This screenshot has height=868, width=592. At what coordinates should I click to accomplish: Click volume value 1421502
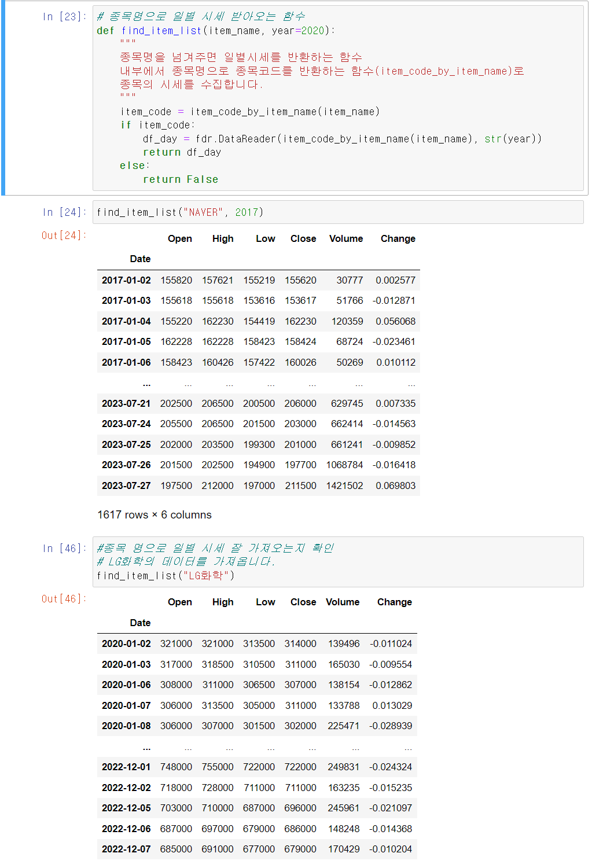pyautogui.click(x=344, y=486)
